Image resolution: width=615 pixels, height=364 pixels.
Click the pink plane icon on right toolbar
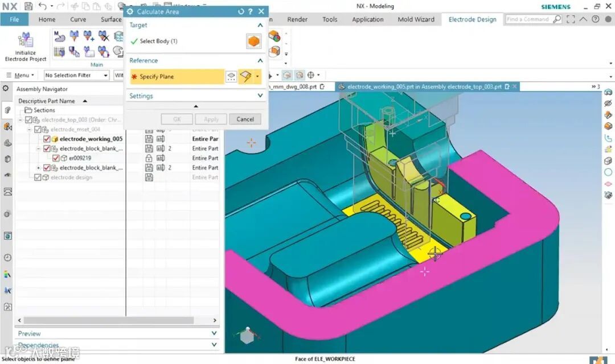608,183
